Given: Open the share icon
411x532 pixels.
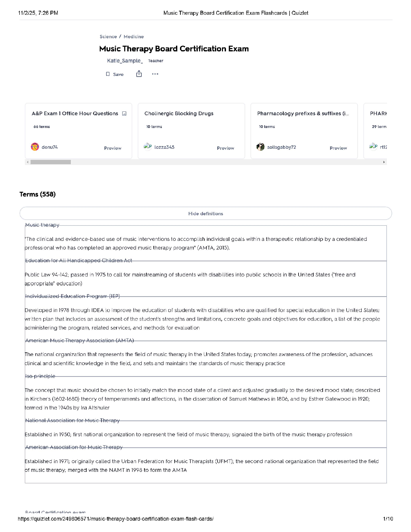Looking at the screenshot, I should tap(139, 74).
